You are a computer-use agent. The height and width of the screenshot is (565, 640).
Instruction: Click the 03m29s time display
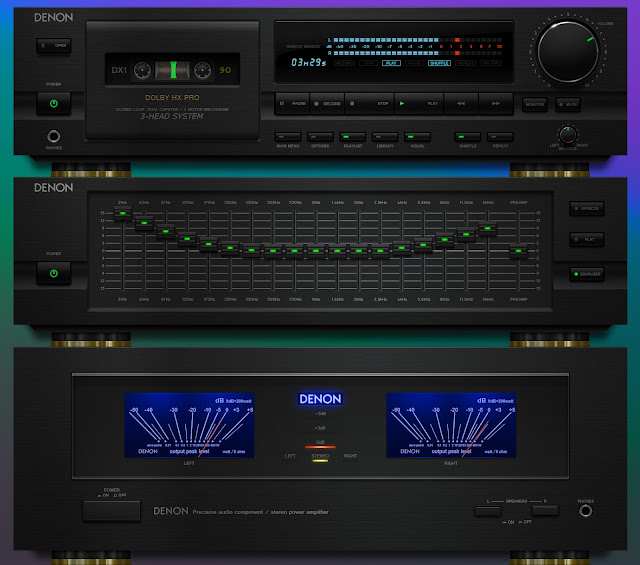click(309, 63)
